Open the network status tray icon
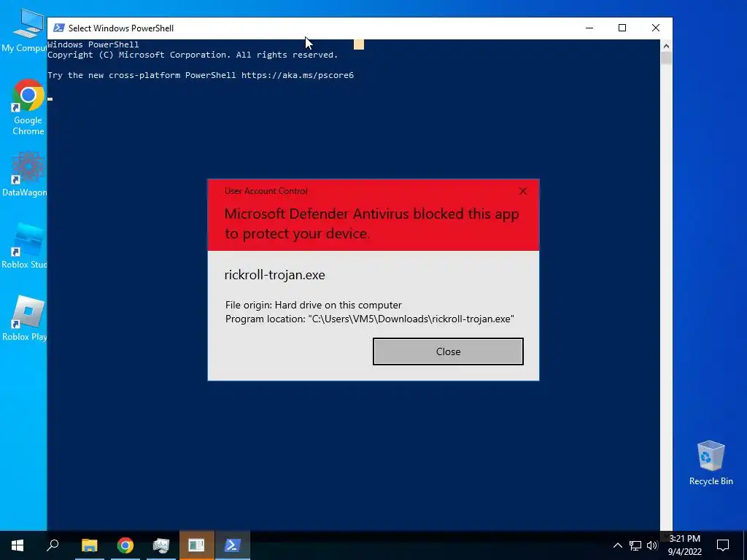 [635, 545]
